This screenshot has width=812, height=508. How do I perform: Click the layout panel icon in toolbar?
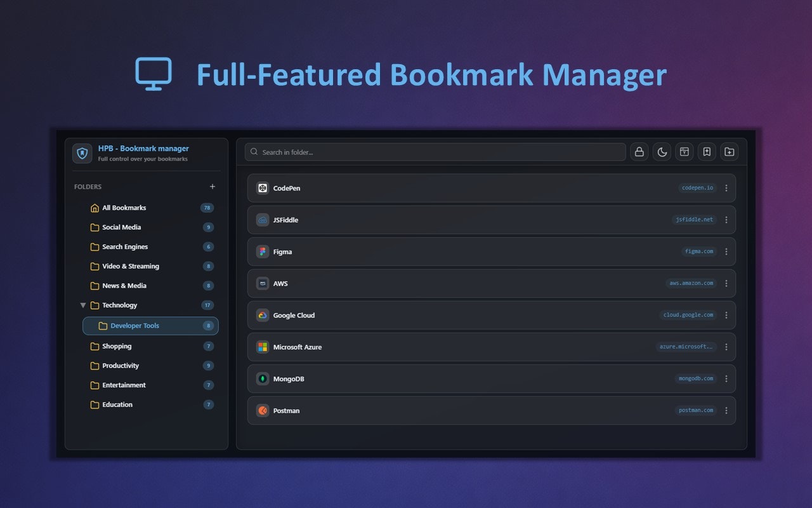[x=684, y=152]
